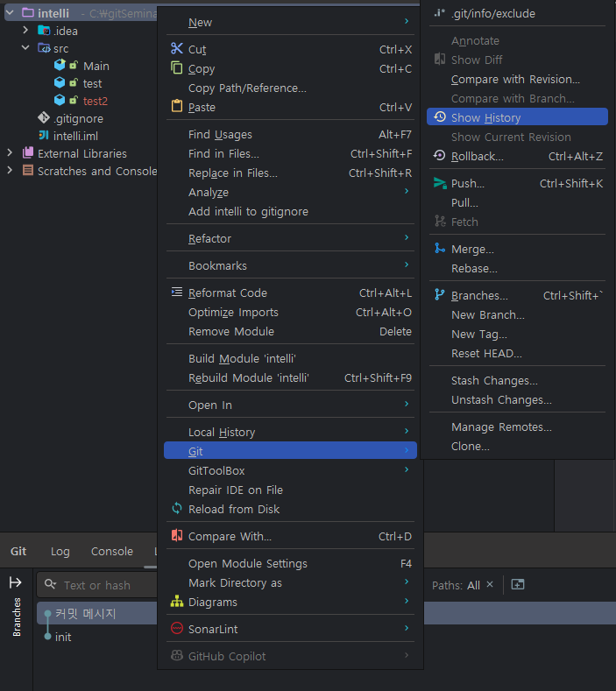The height and width of the screenshot is (691, 616).
Task: Select Optimize Imports
Action: [x=290, y=312]
